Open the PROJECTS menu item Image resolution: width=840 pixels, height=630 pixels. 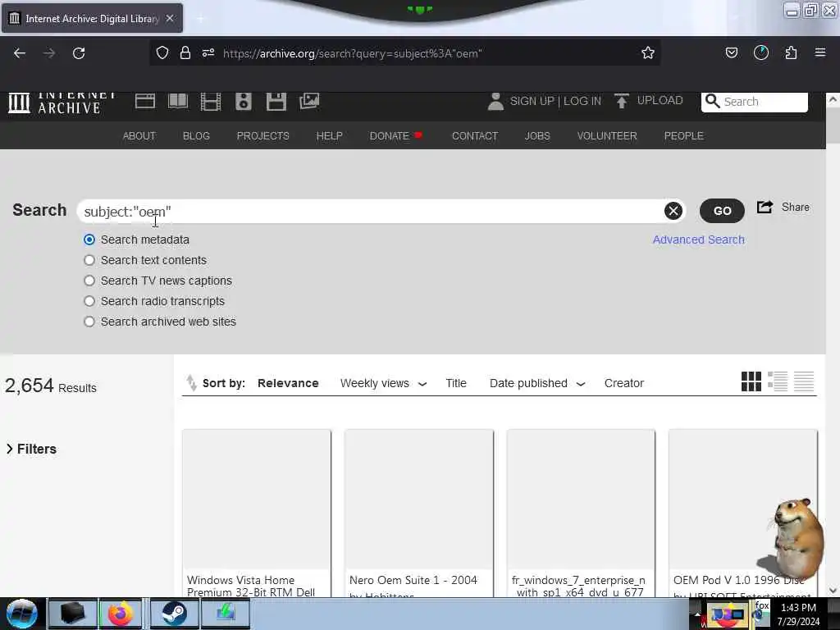[x=263, y=136]
